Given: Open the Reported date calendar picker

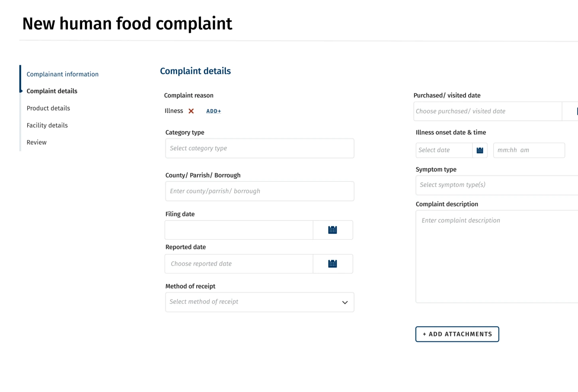Looking at the screenshot, I should 333,264.
